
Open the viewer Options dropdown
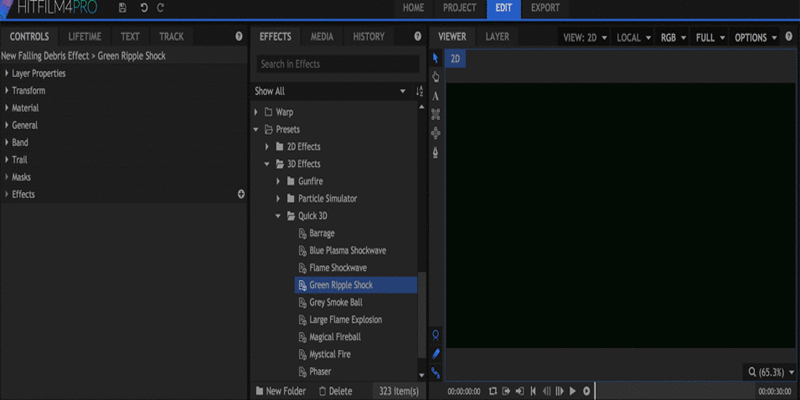click(x=756, y=37)
